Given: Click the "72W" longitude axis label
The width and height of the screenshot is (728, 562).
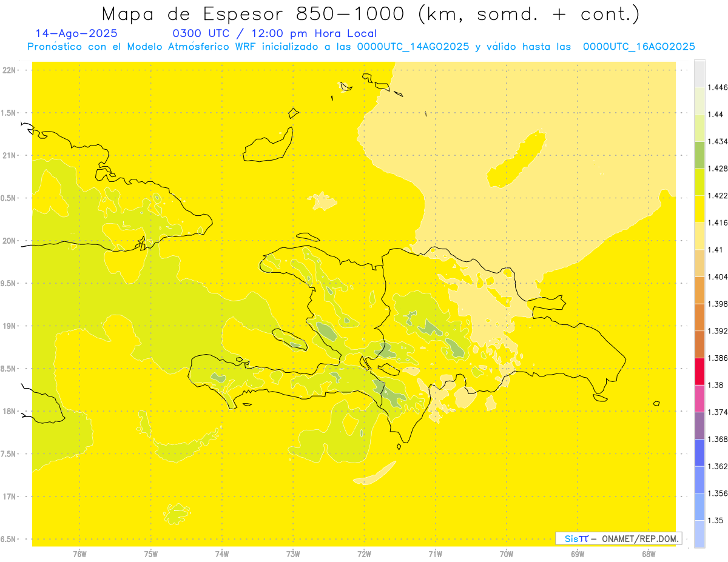Looking at the screenshot, I should [x=364, y=554].
